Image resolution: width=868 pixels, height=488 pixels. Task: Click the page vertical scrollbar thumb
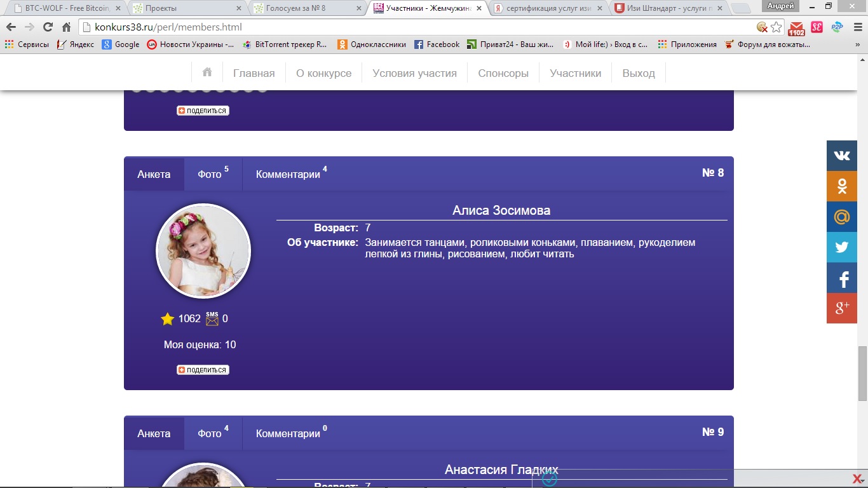862,373
